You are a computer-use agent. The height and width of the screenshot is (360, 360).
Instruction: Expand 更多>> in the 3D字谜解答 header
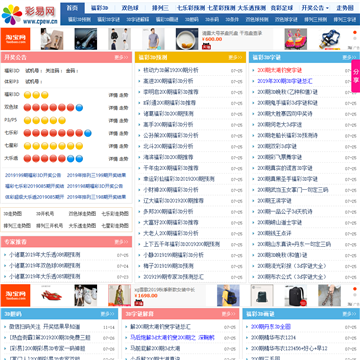tap(228, 314)
